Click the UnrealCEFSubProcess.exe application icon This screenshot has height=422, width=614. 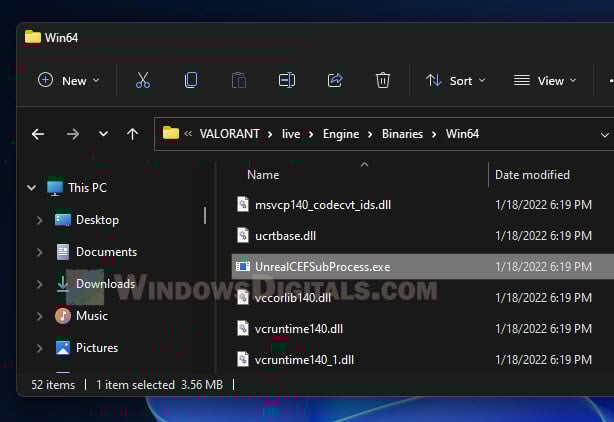click(243, 267)
